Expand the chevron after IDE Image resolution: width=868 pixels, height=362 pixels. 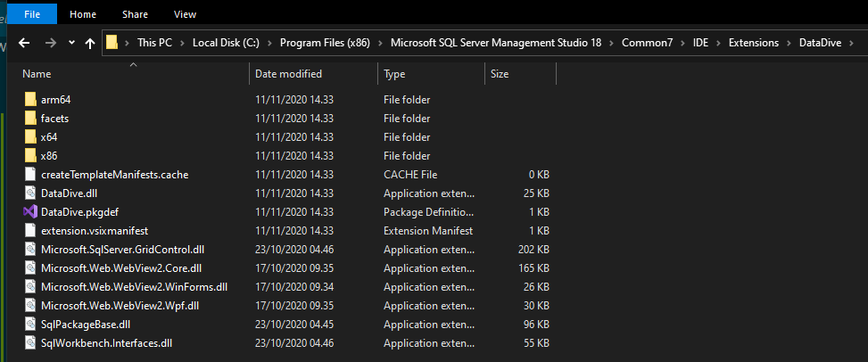(718, 43)
